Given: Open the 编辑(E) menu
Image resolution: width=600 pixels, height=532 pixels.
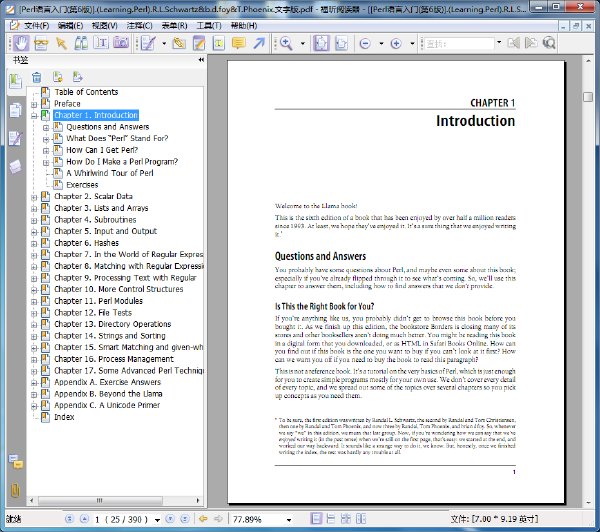Looking at the screenshot, I should coord(70,26).
